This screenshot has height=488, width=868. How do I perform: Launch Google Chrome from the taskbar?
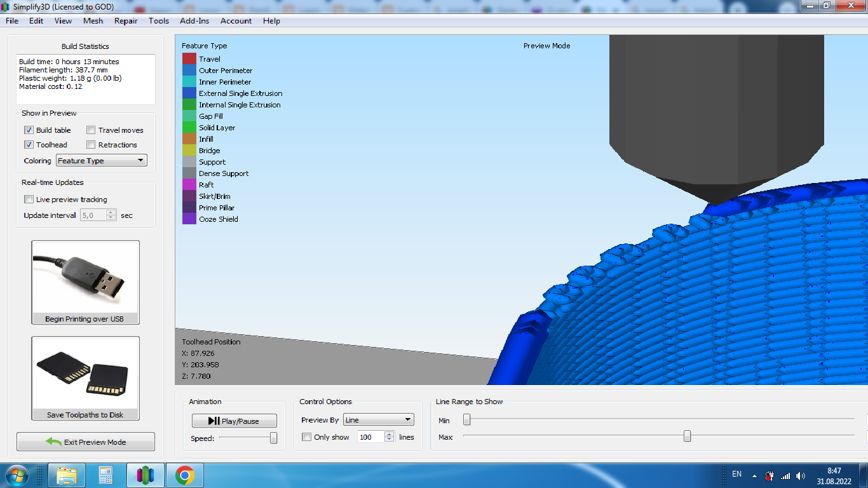click(x=185, y=475)
